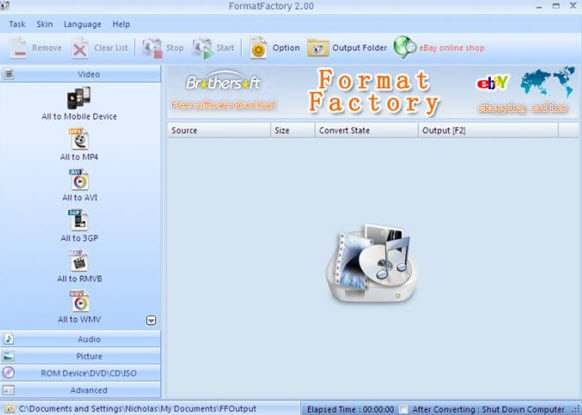Click the Remove button label

point(47,48)
